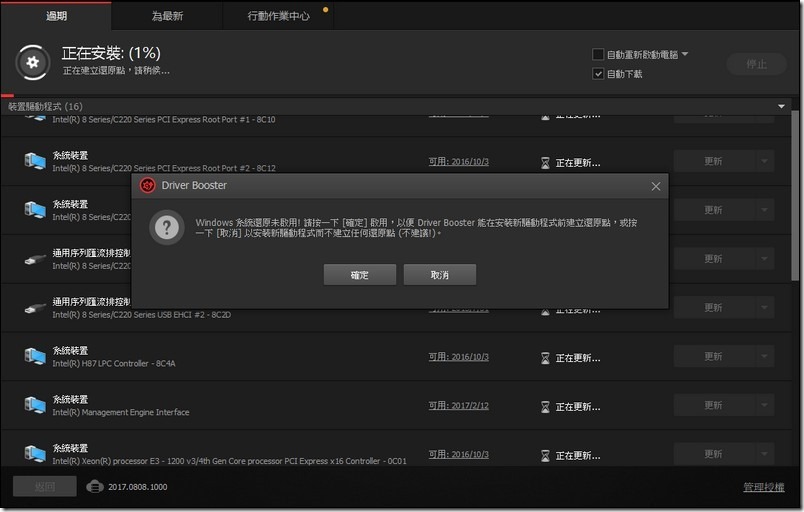Viewport: 804px width, 512px height.
Task: Click 更新 button for the first USB controller row
Action: 713,259
